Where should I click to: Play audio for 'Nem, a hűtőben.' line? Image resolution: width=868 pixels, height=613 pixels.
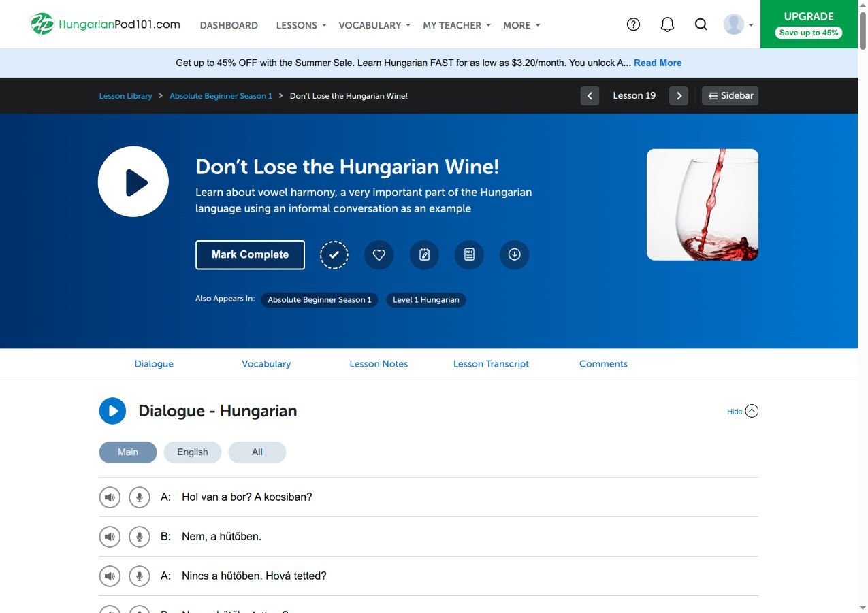coord(110,537)
